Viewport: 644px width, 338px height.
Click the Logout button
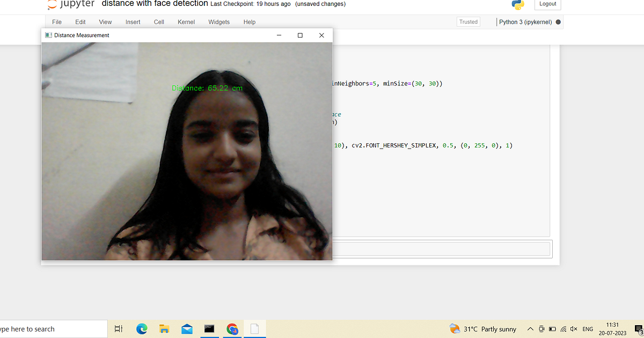[x=547, y=4]
